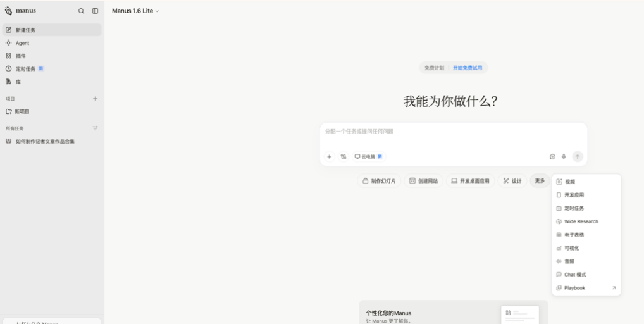Select 视频 from the 更多 menu
Image resolution: width=644 pixels, height=324 pixels.
586,182
